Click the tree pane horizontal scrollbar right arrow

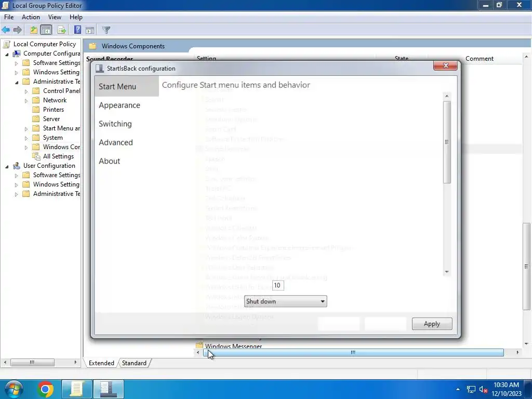[x=75, y=362]
